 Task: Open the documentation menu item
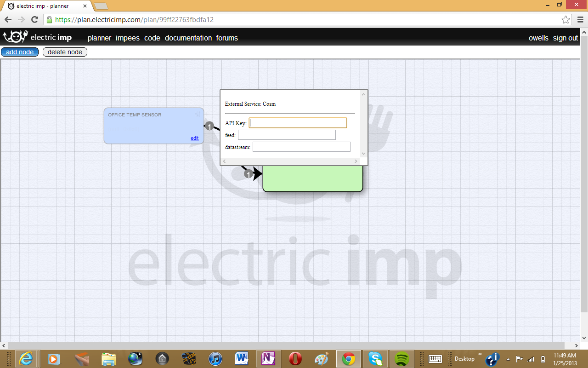click(x=188, y=38)
